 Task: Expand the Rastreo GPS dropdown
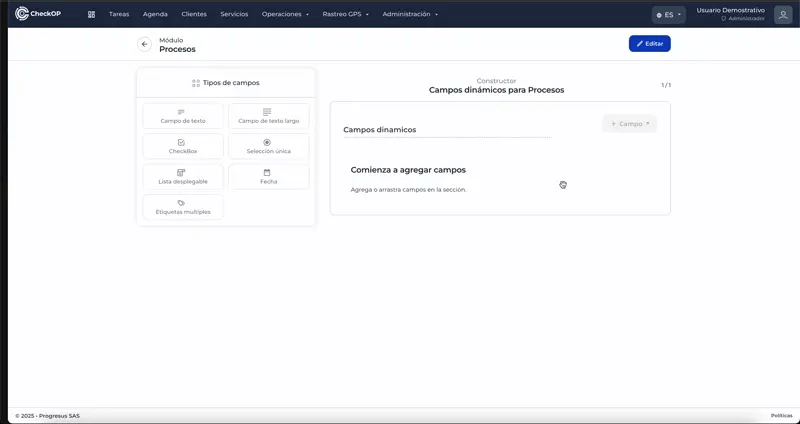click(345, 14)
